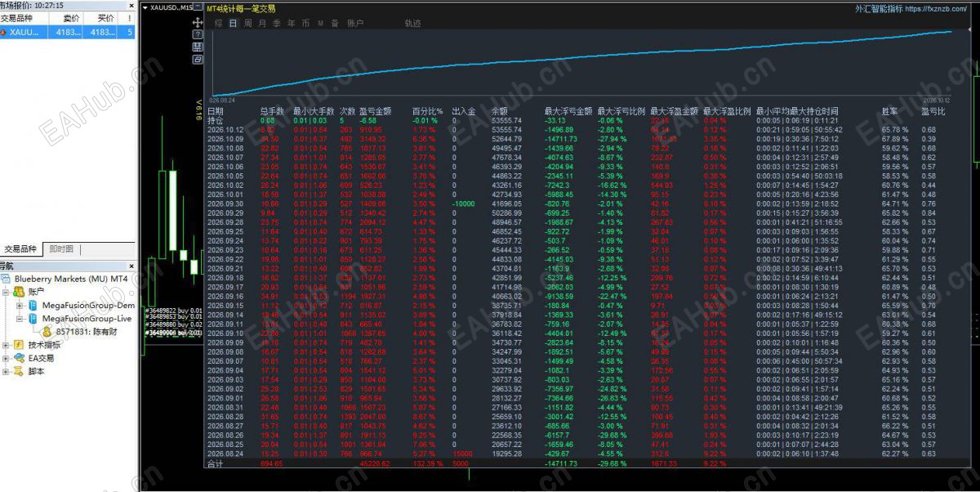Select the 年 yearly statistics tab
This screenshot has width=980, height=492.
[x=291, y=24]
